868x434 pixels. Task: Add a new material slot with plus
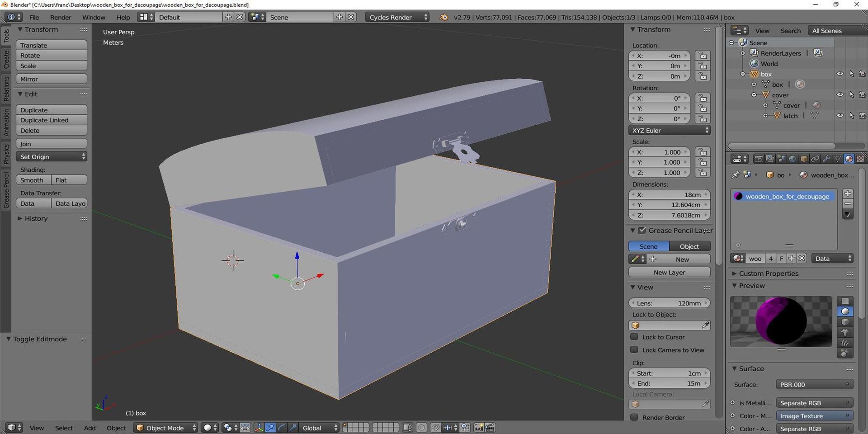(848, 193)
